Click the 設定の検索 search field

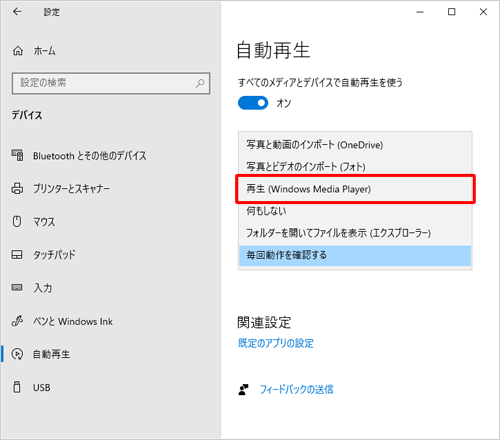click(111, 83)
